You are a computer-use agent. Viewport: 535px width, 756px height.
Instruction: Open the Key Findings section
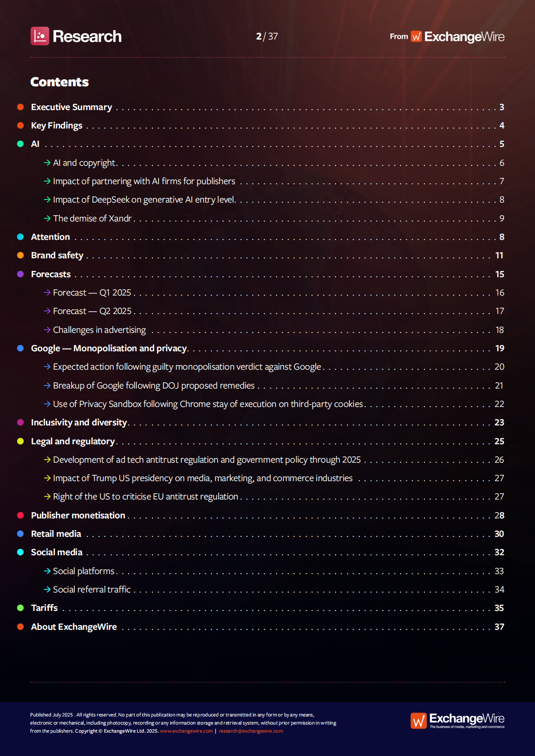pos(57,126)
